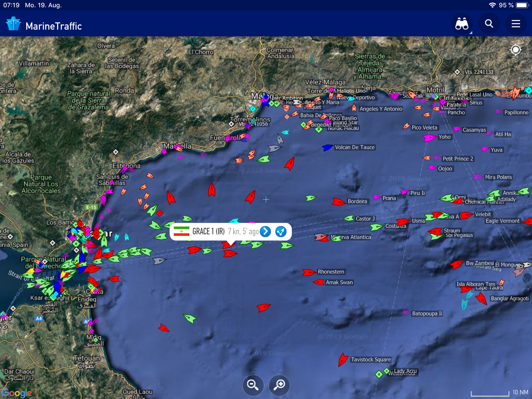
Task: Select the orange Pico Veleta fishing boat
Action: tap(406, 126)
